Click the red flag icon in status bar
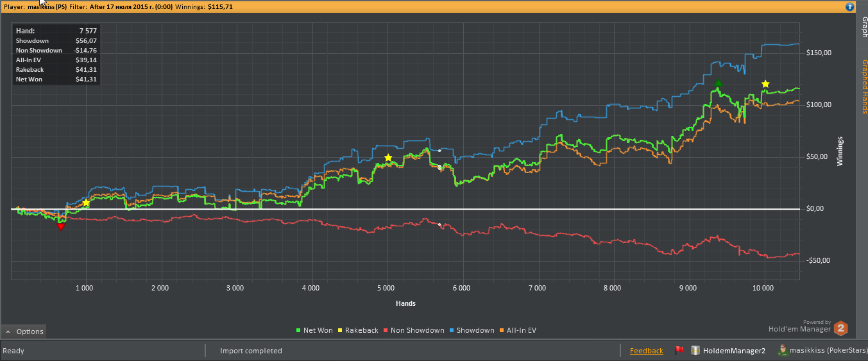 [679, 350]
